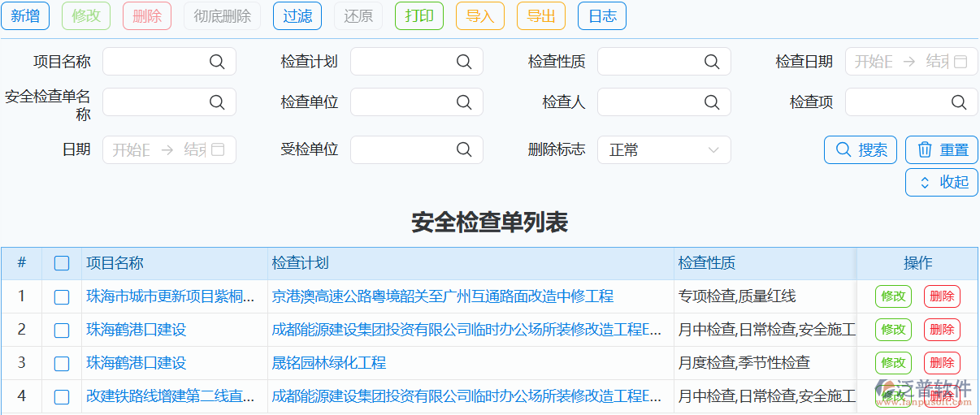This screenshot has height=415, width=980.
Task: Open plan link 晟铭园林绿化工程
Action: pos(329,363)
